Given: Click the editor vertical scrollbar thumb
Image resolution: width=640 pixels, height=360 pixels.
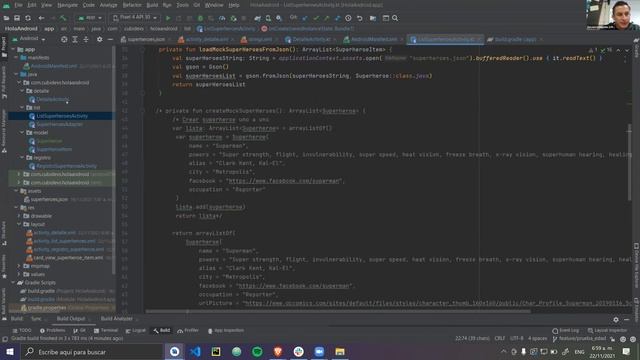Looking at the screenshot, I should click(x=629, y=162).
